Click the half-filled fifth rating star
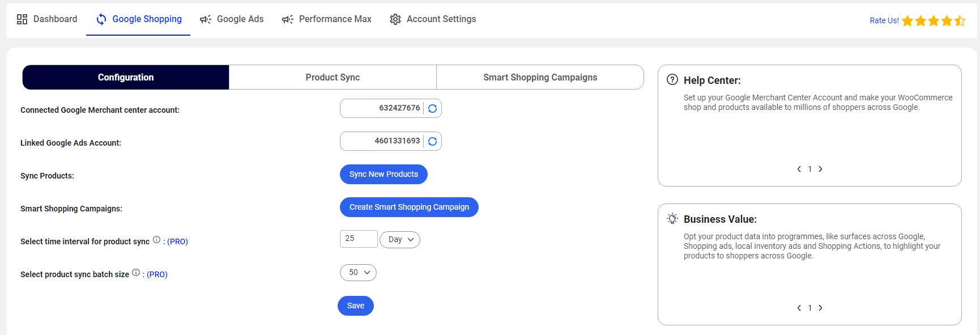 pyautogui.click(x=960, y=21)
